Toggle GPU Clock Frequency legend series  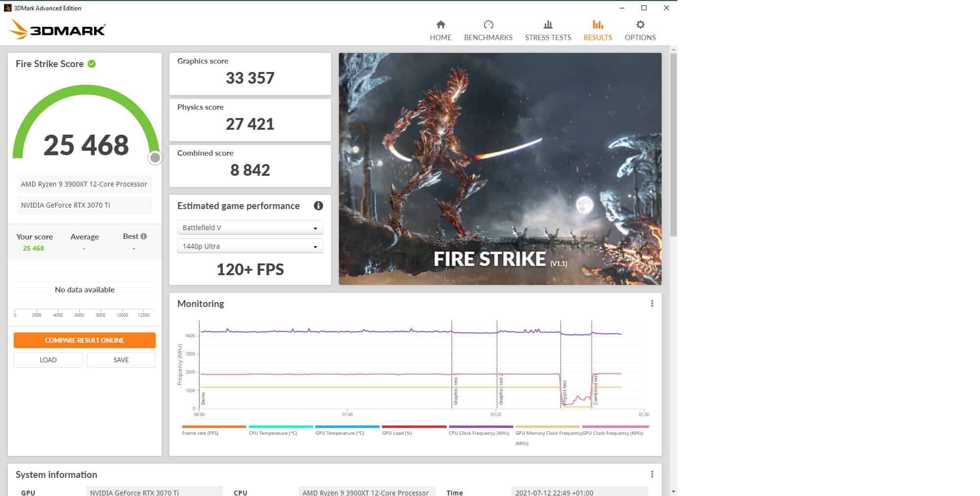[x=615, y=430]
